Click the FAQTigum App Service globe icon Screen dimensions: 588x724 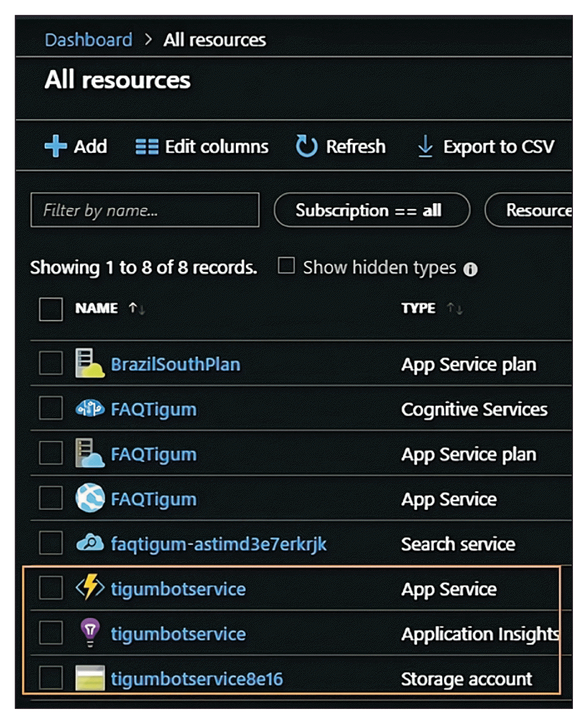click(x=90, y=498)
